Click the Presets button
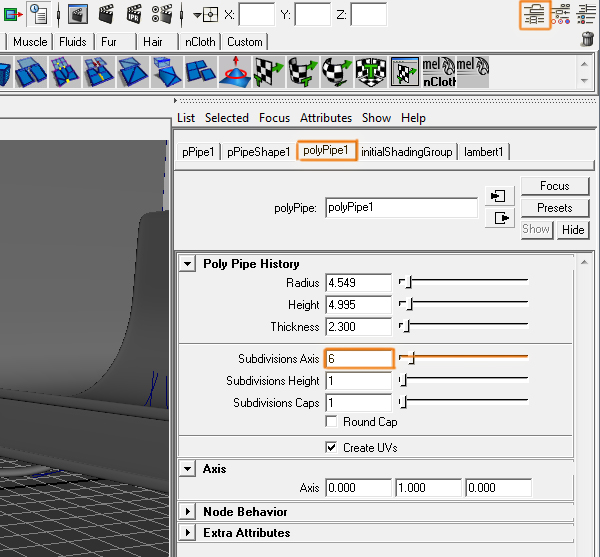This screenshot has height=557, width=600. pos(554,208)
